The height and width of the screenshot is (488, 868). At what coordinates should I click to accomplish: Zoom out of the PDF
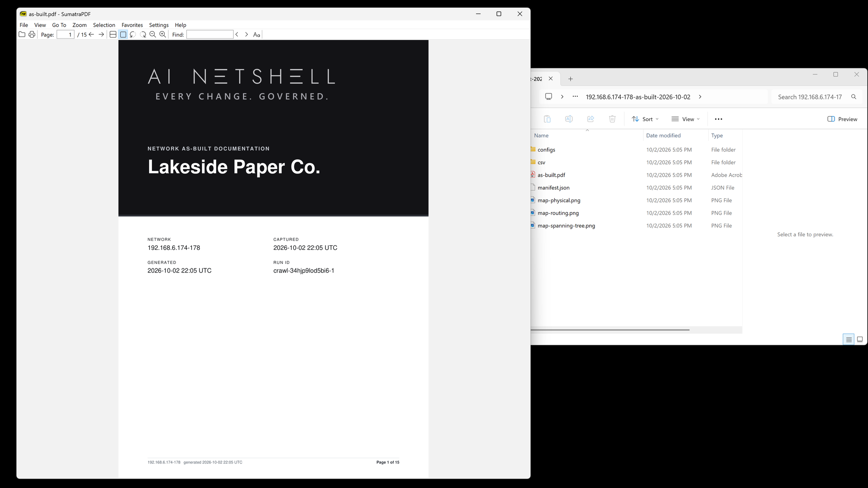pyautogui.click(x=153, y=34)
